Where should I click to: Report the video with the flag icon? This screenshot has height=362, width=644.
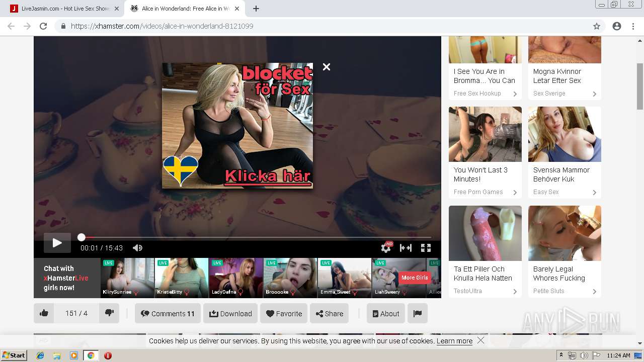[417, 313]
